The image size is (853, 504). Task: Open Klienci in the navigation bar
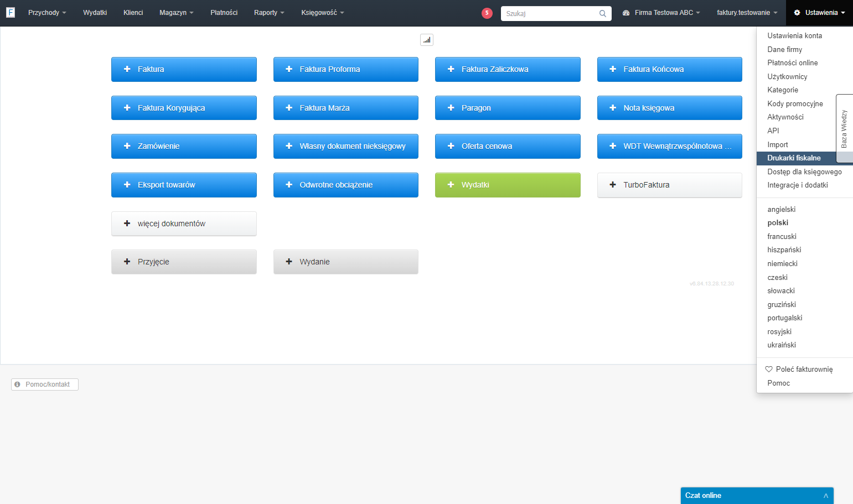point(133,13)
